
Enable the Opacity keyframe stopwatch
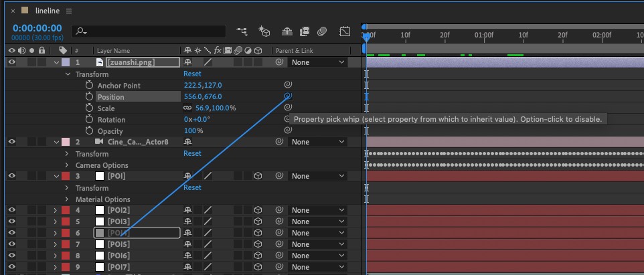(x=89, y=131)
